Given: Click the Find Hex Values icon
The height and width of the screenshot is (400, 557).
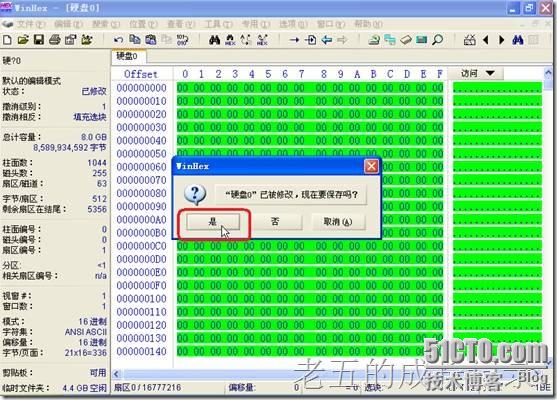Looking at the screenshot, I should click(230, 39).
